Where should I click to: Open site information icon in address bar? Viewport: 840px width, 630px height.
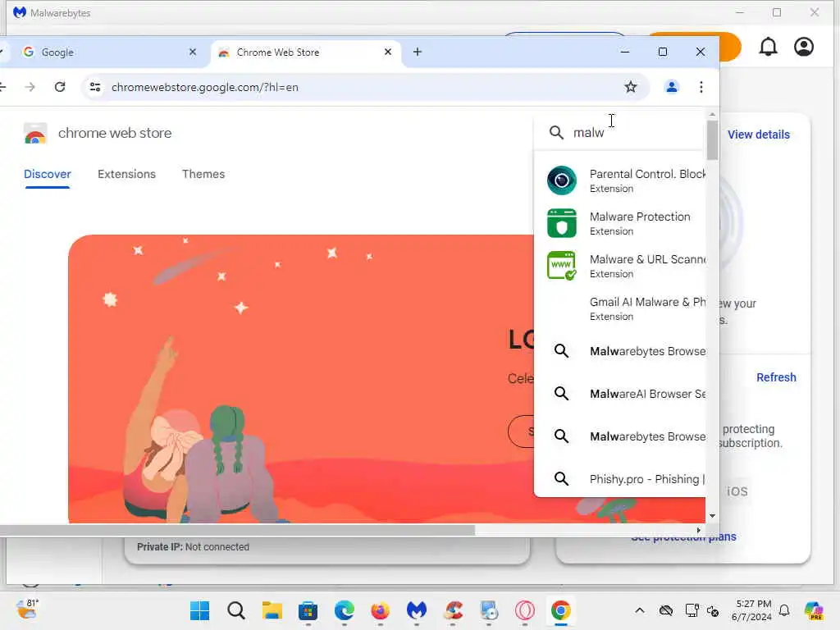click(95, 87)
